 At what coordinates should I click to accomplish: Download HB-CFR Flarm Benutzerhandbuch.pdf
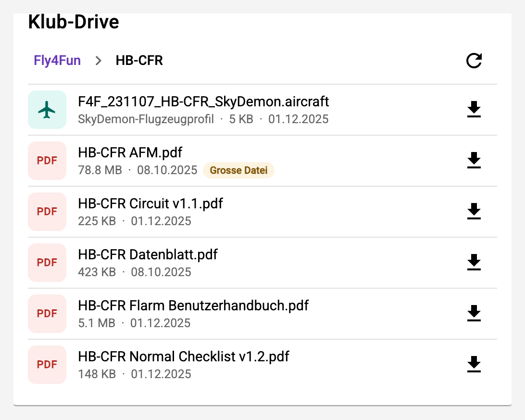pos(474,313)
